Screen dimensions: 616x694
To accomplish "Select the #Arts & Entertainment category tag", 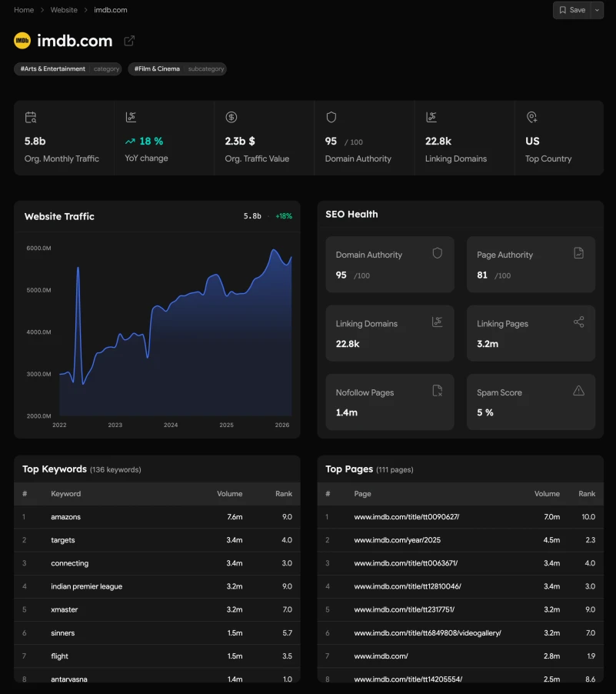I will 68,68.
